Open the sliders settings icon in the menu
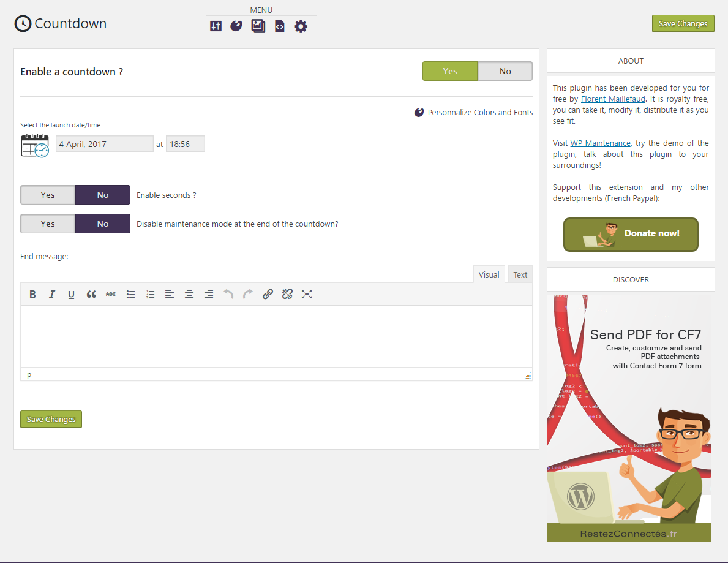This screenshot has height=563, width=728. pyautogui.click(x=216, y=26)
